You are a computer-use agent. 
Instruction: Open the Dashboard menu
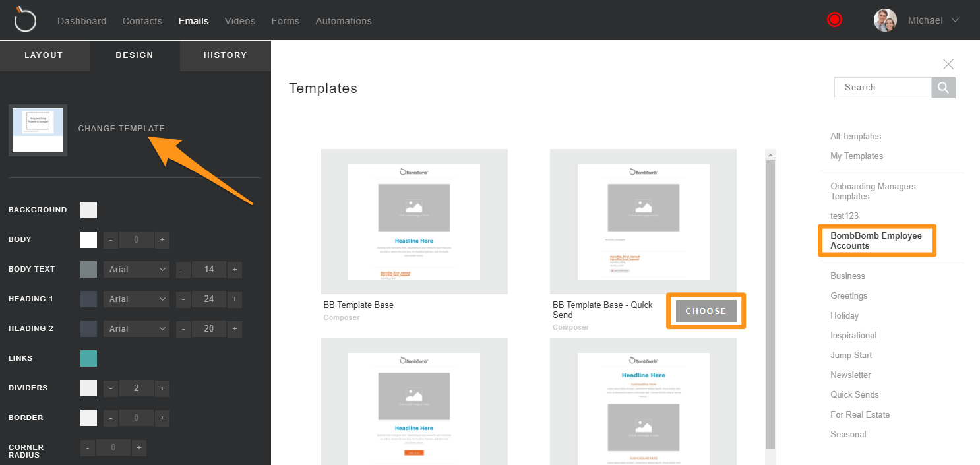[x=82, y=21]
